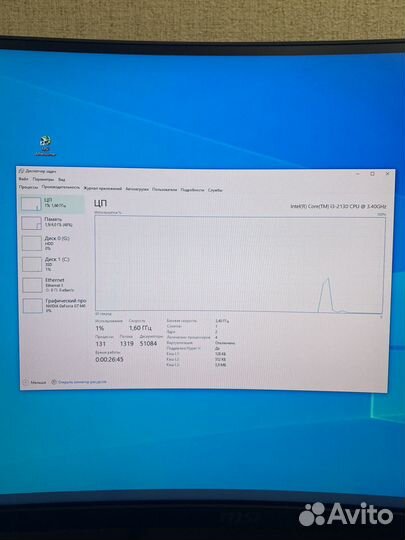Click the desktop shortcut icon above the window
This screenshot has height=540, width=405.
click(45, 146)
